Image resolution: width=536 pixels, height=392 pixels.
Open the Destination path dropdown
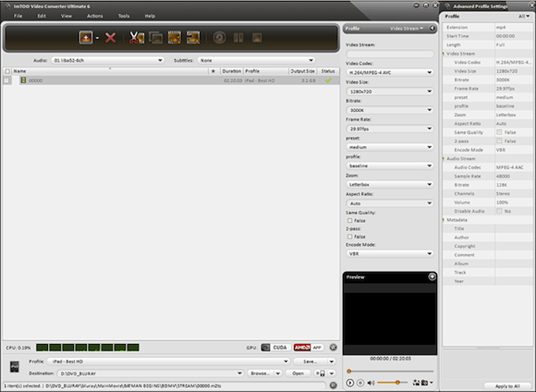tap(150, 373)
